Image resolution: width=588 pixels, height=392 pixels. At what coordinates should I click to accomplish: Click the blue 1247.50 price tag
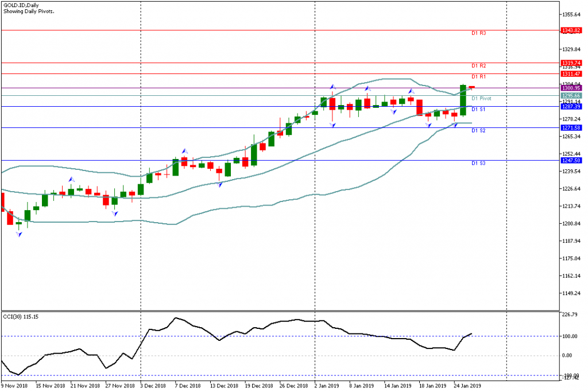click(x=571, y=161)
